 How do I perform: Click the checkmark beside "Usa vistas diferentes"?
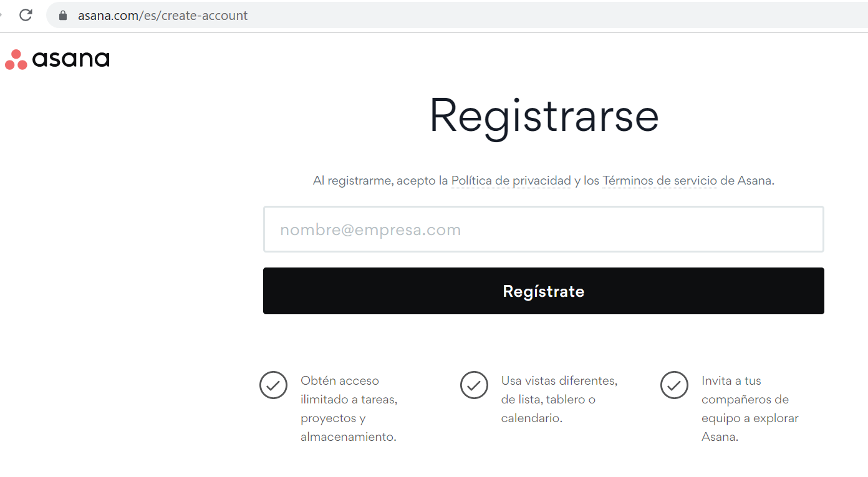click(x=474, y=385)
